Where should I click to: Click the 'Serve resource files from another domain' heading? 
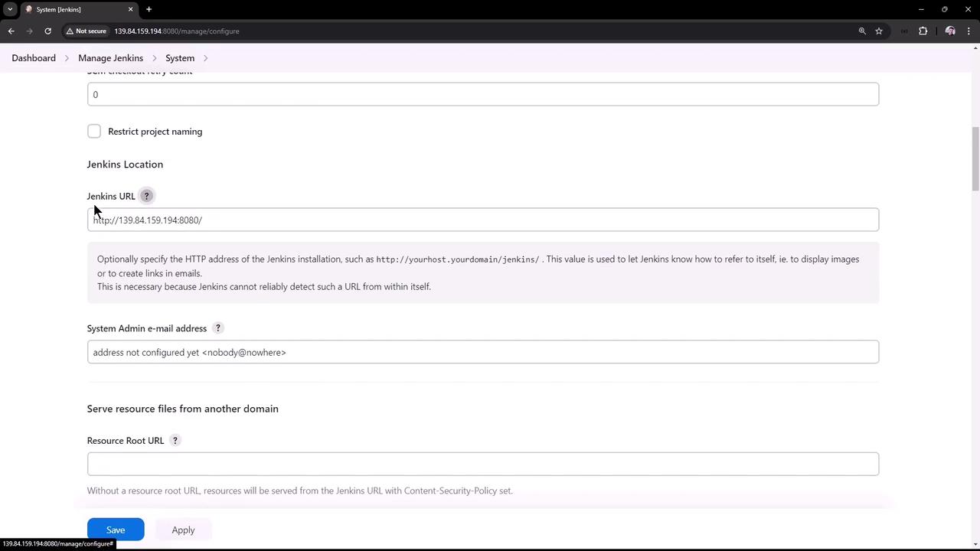[x=183, y=409]
